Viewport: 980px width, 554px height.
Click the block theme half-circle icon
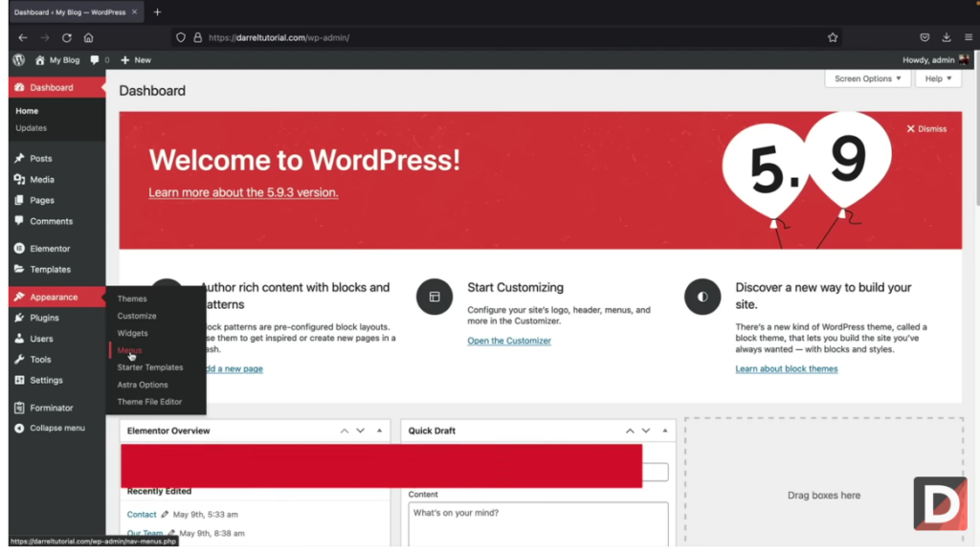[702, 297]
